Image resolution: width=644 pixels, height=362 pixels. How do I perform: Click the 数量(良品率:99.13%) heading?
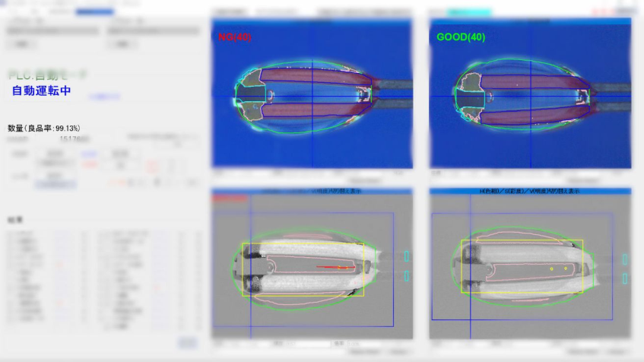point(43,128)
